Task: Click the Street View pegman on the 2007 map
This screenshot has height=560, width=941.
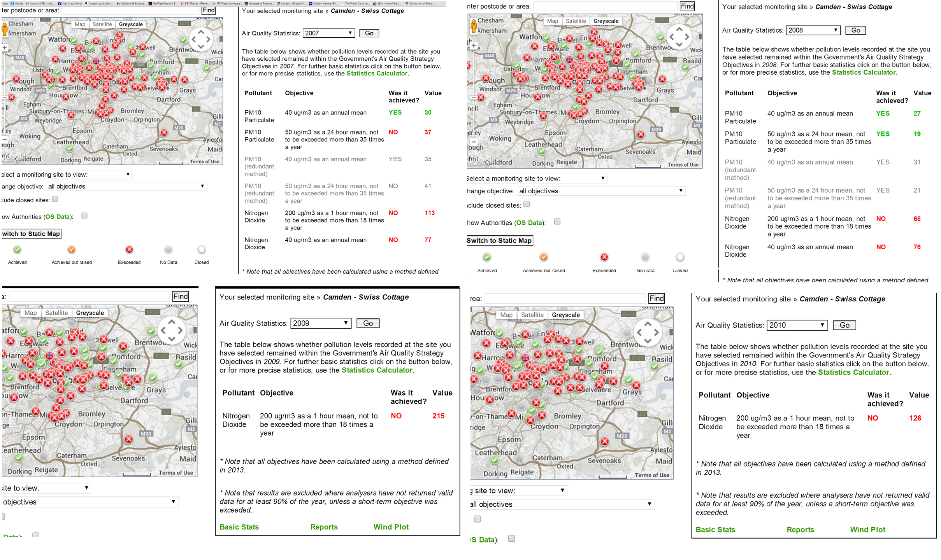Action: click(x=5, y=29)
